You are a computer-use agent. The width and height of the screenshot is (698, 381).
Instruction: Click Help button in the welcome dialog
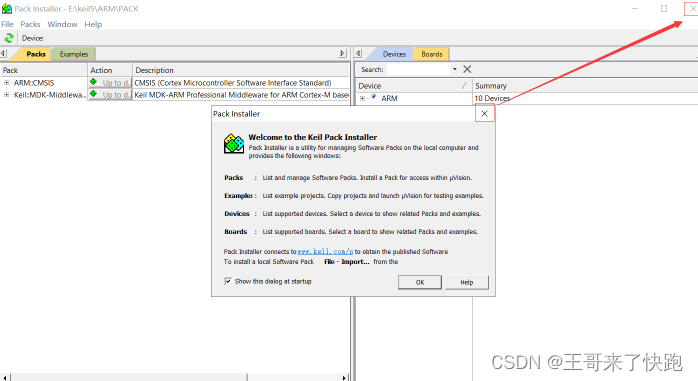pos(467,282)
